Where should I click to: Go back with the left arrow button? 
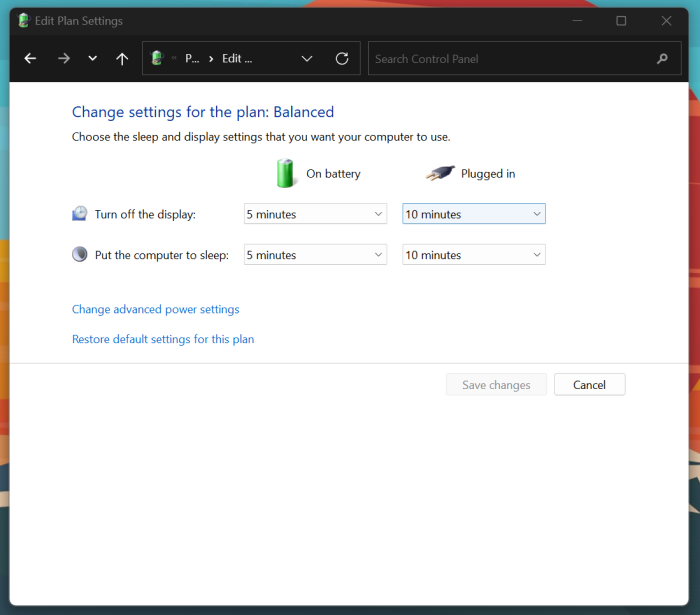click(x=30, y=58)
